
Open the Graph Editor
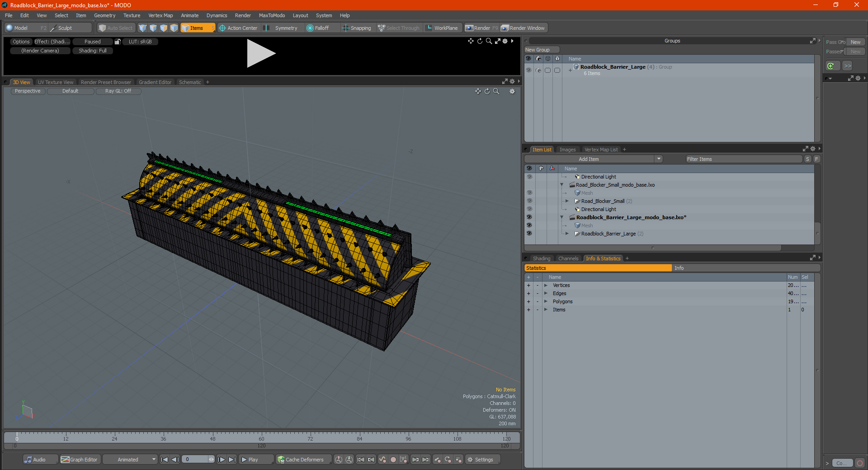point(80,460)
